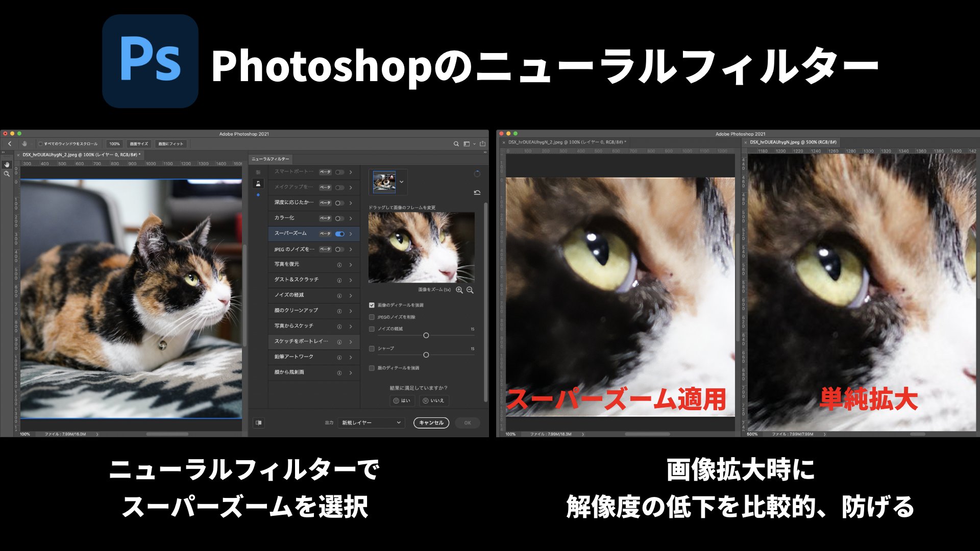This screenshot has height=551, width=980.
Task: Enable the JPEGのノイズを削除 filter toggle
Action: (339, 249)
